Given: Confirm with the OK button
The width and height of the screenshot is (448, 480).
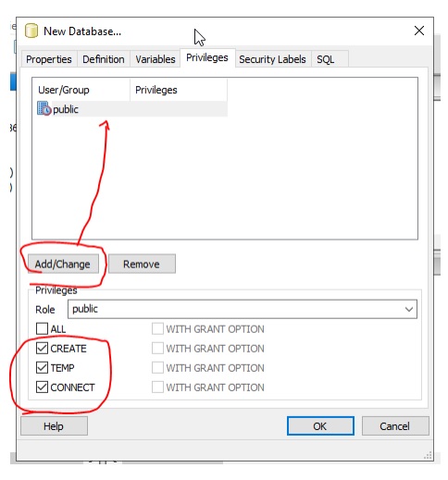Looking at the screenshot, I should pos(320,426).
